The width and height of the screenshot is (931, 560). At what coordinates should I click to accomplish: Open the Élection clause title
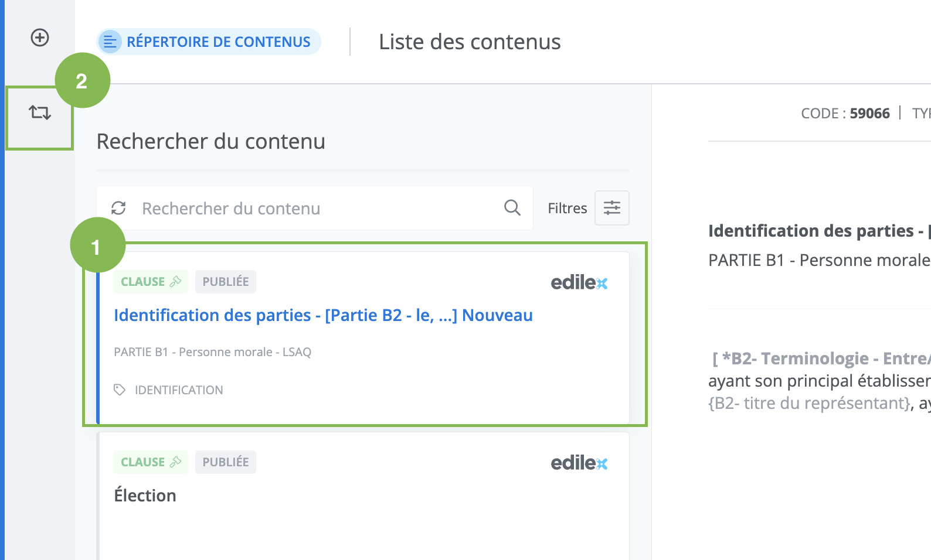click(x=145, y=496)
